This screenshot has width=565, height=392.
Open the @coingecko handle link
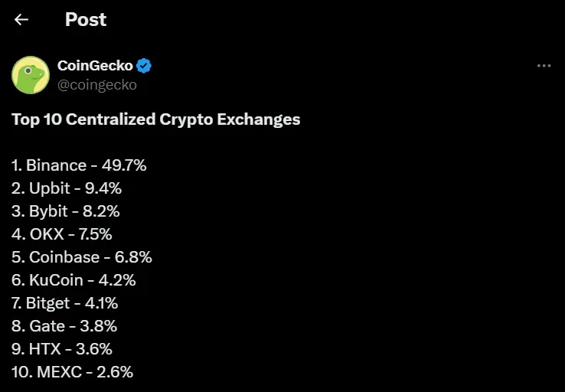pos(97,85)
